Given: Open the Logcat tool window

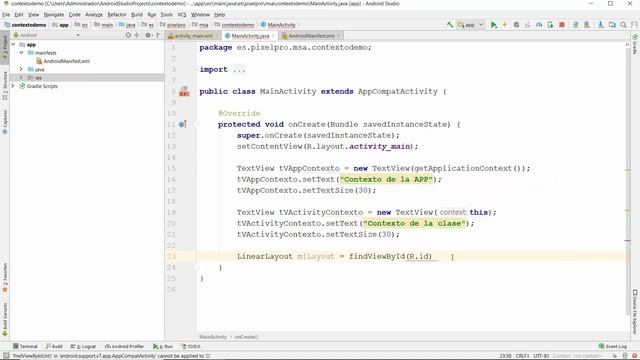Looking at the screenshot, I should (84, 346).
